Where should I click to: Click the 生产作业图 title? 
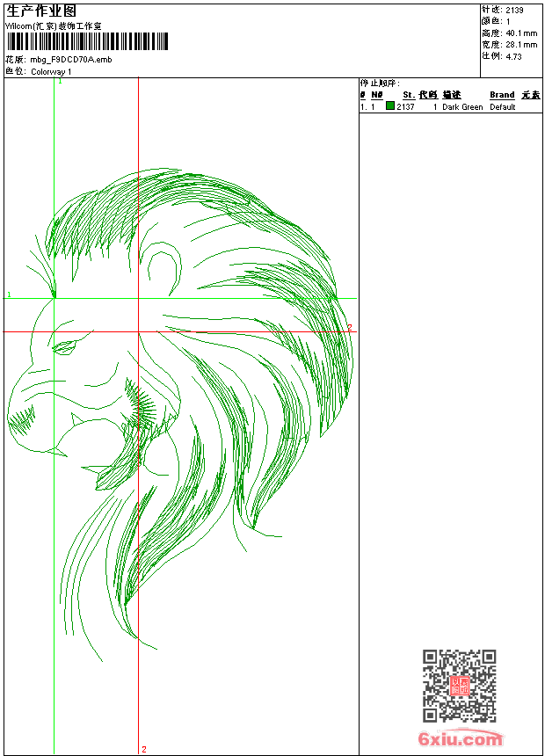click(35, 10)
